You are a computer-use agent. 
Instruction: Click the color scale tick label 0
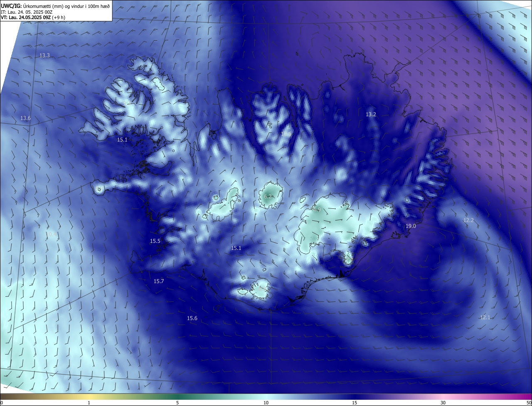(2, 403)
